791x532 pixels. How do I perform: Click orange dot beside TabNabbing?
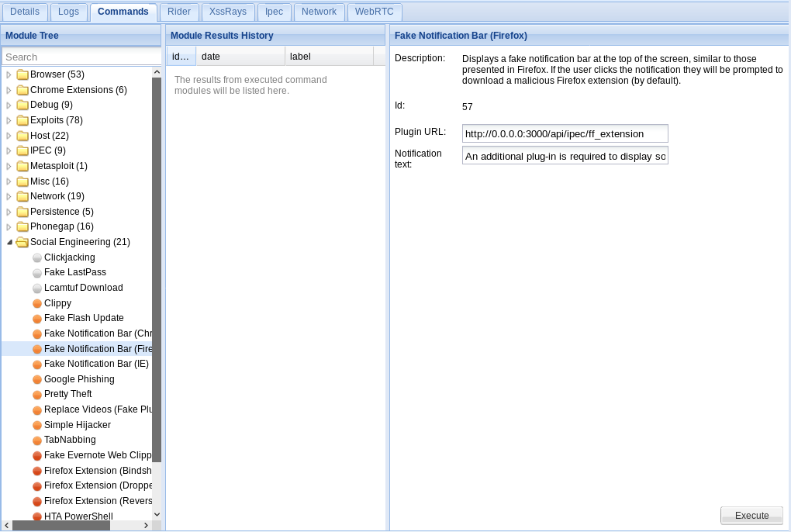(x=36, y=440)
